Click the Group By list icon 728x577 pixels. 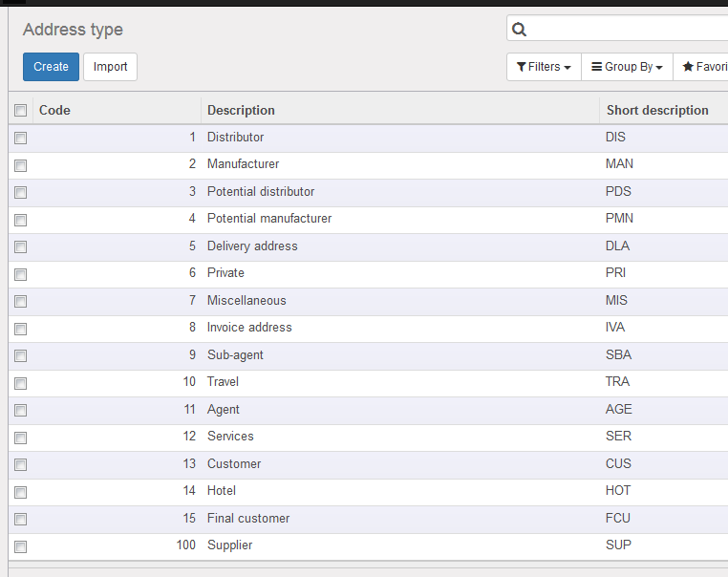pyautogui.click(x=596, y=67)
